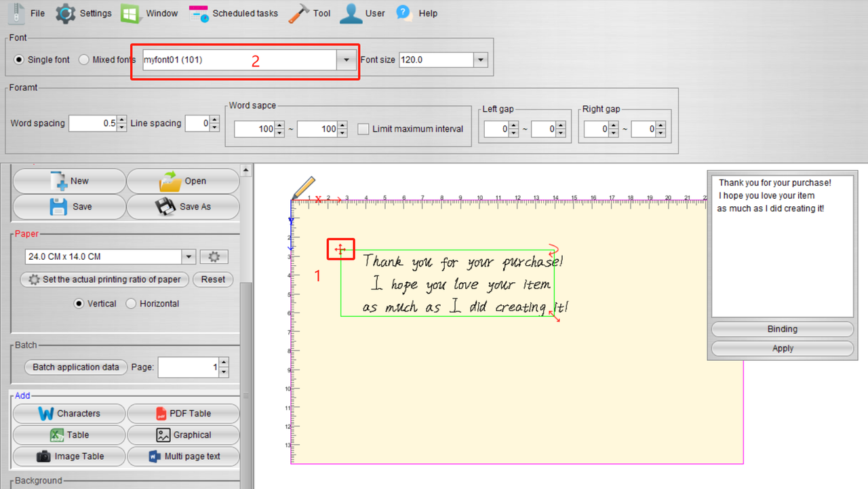
Task: Click the New button
Action: pos(69,181)
